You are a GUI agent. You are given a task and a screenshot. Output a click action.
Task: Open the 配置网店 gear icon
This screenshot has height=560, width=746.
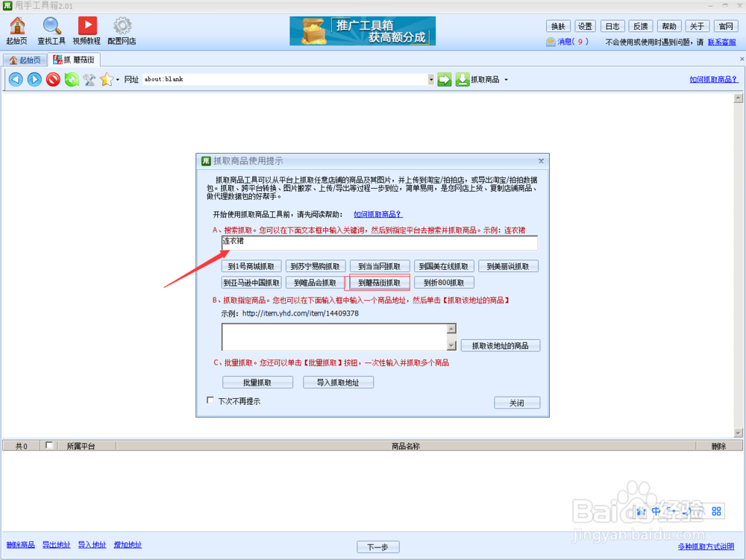[122, 31]
